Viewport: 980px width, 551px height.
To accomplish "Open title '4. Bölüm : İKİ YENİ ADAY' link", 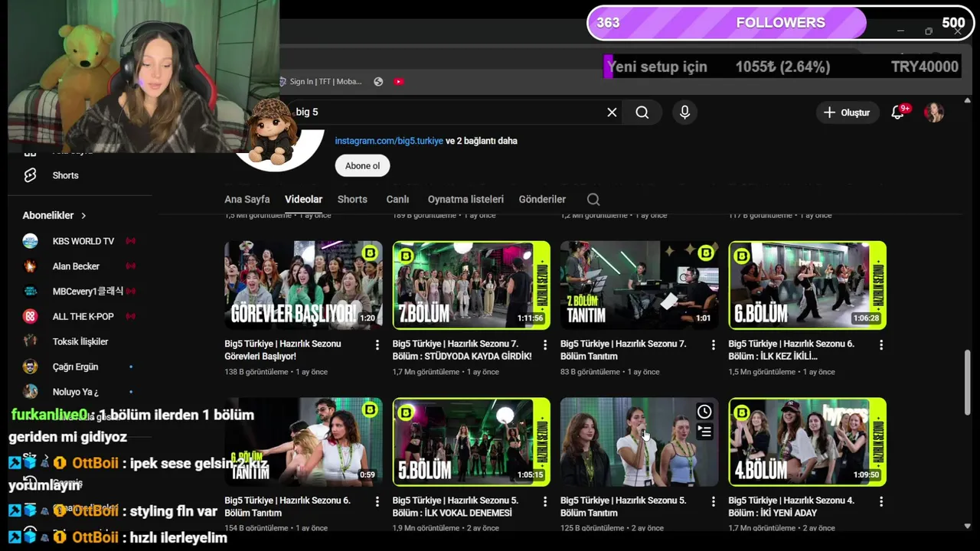I will pyautogui.click(x=791, y=507).
